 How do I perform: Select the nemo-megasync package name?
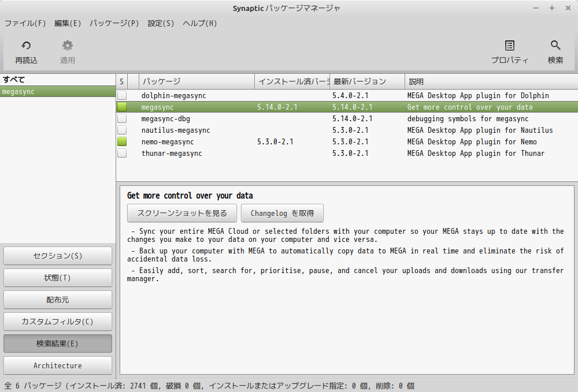tap(168, 142)
